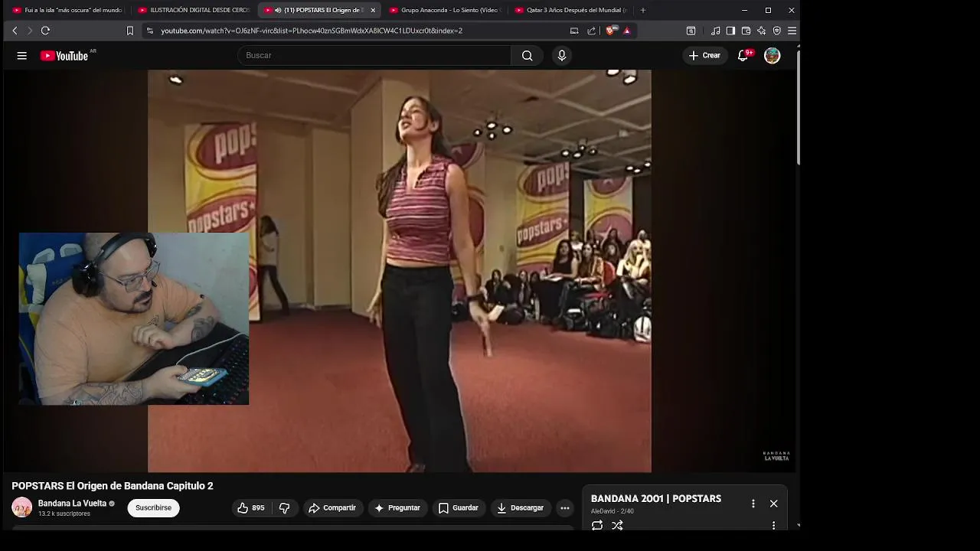Open the Bandana La Vuelta channel avatar

[x=22, y=507]
